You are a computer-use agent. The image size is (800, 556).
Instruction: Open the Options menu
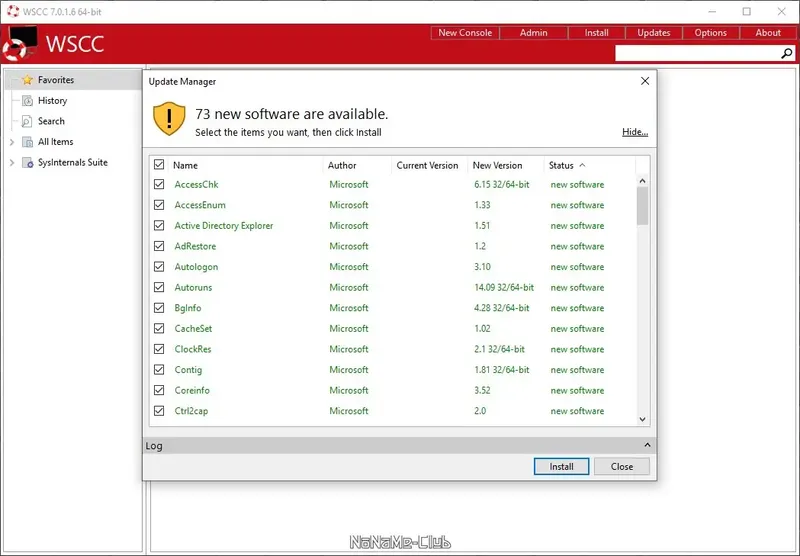pos(710,33)
